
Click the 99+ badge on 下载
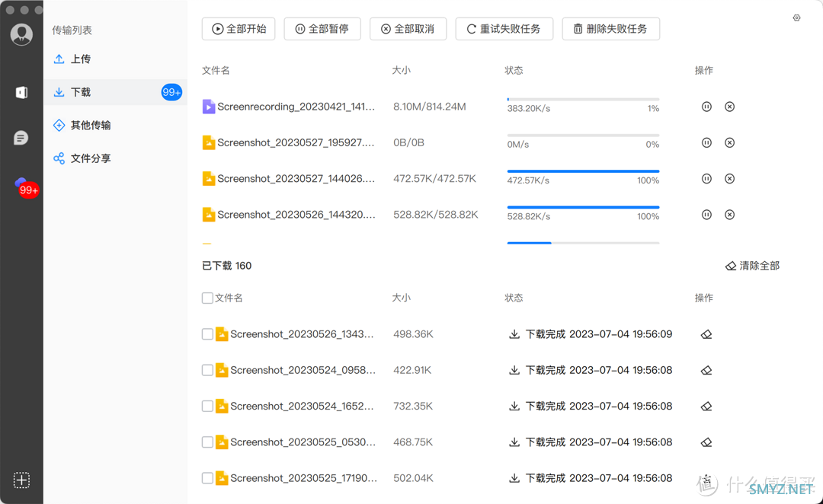171,92
